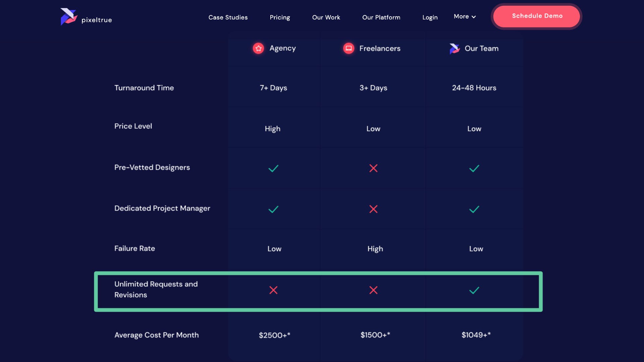Click the Agency checkmark for Pre-Vetted Designers

(273, 169)
